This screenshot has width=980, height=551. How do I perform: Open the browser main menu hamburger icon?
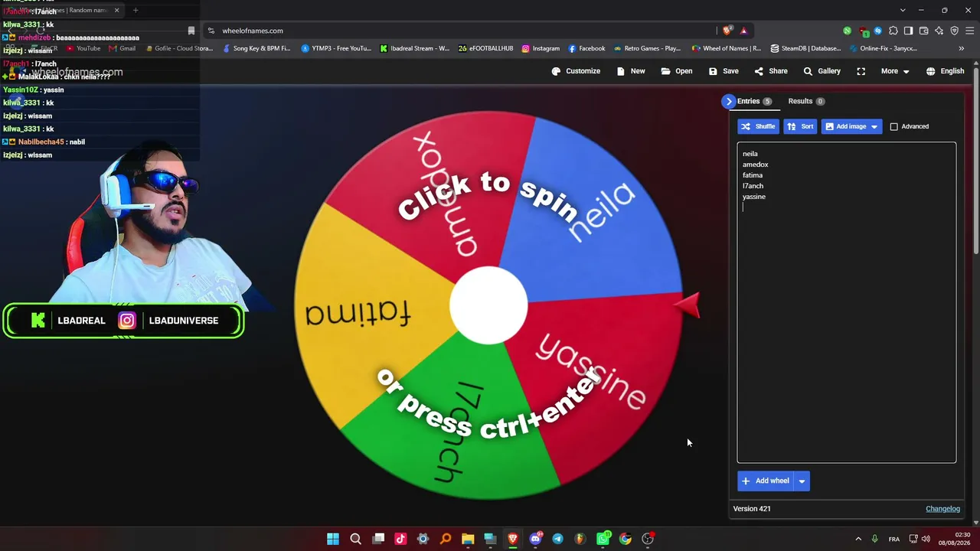[969, 31]
